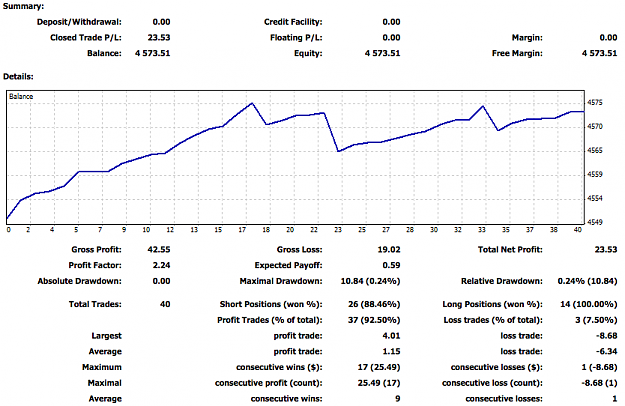Click the "Absolute Drawdown:" label
This screenshot has height=406, width=625.
point(79,281)
